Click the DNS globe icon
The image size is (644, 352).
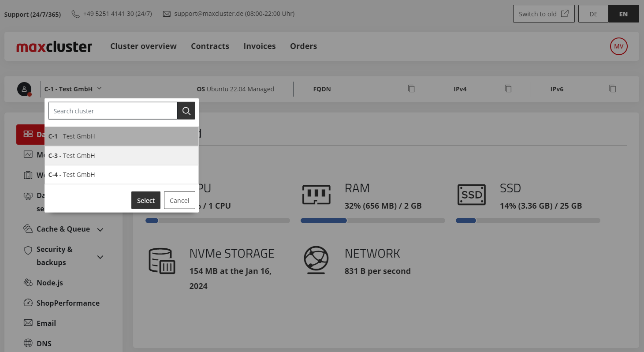tap(28, 343)
